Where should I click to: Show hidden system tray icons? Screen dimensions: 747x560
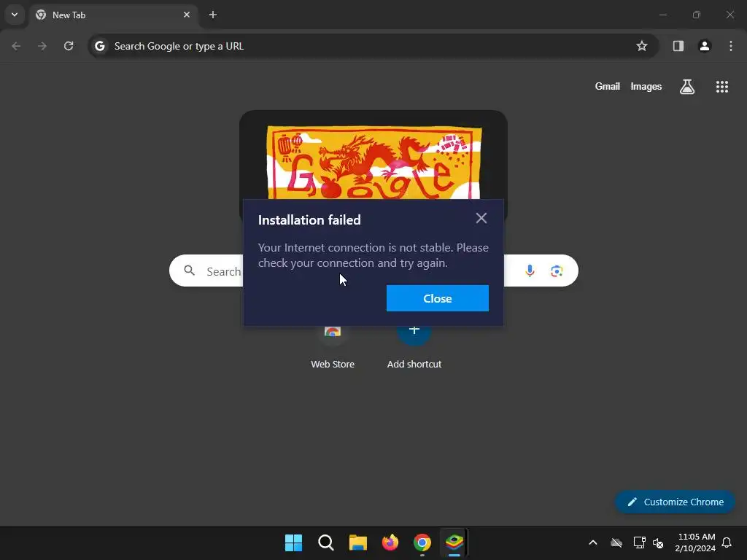pyautogui.click(x=592, y=542)
